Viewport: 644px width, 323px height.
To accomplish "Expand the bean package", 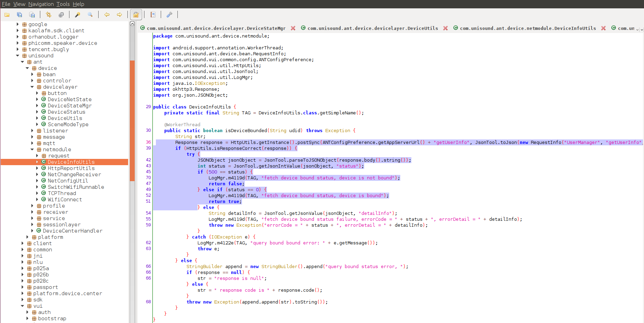I will pos(32,74).
